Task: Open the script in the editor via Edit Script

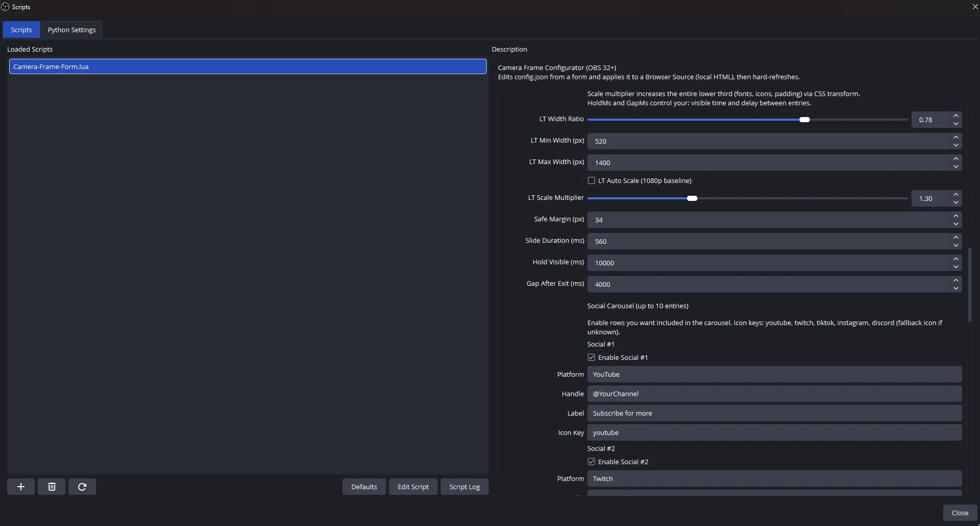Action: click(x=413, y=486)
